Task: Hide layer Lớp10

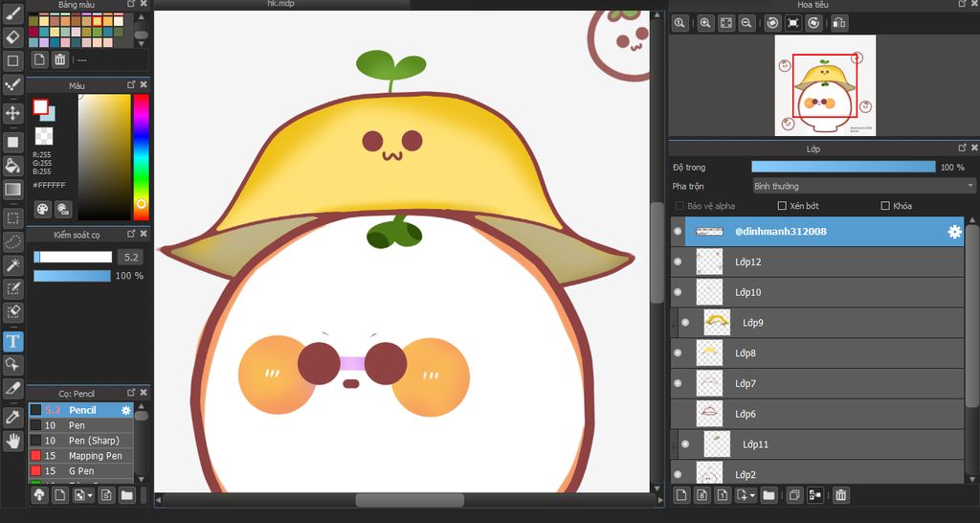Action: tap(678, 292)
